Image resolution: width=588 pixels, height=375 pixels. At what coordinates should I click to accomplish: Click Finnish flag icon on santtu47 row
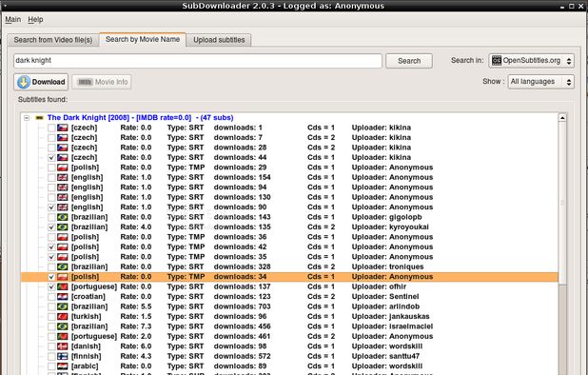tap(63, 356)
